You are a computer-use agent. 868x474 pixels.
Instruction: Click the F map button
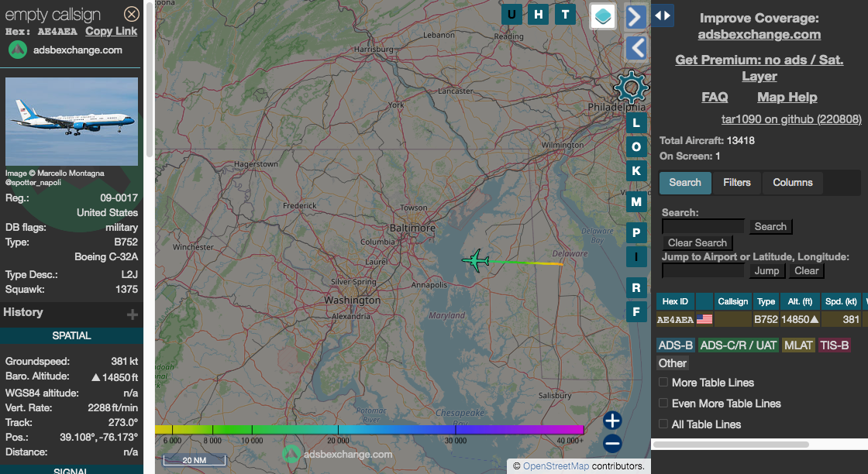pyautogui.click(x=636, y=312)
